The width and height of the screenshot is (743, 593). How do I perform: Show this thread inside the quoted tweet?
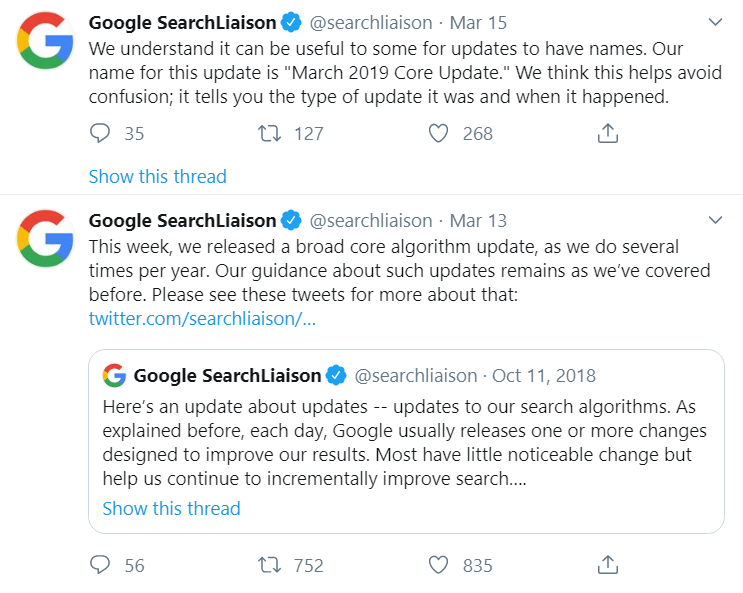pyautogui.click(x=172, y=508)
